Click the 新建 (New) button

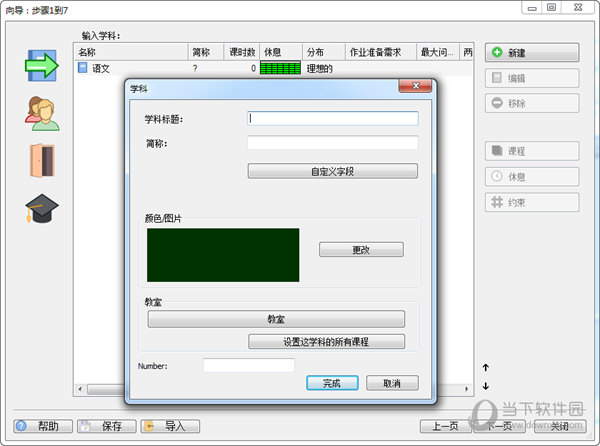point(532,52)
